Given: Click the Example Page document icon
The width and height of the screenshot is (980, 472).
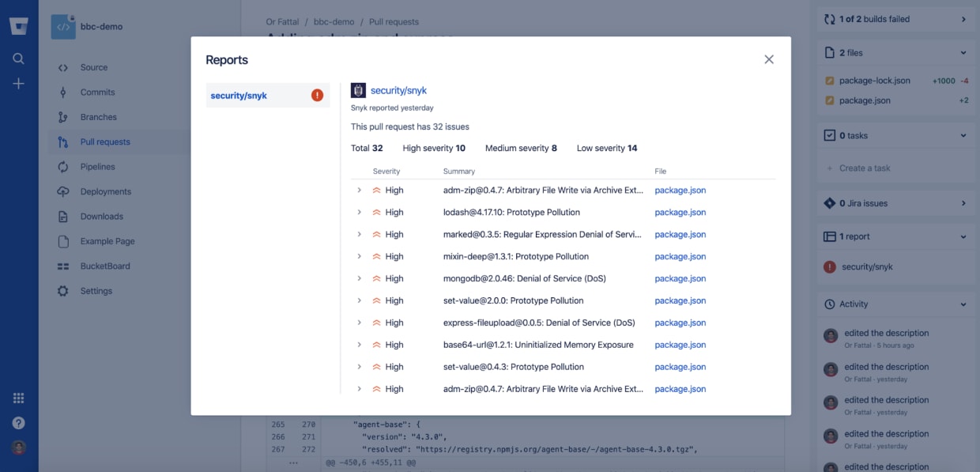Looking at the screenshot, I should click(x=63, y=241).
